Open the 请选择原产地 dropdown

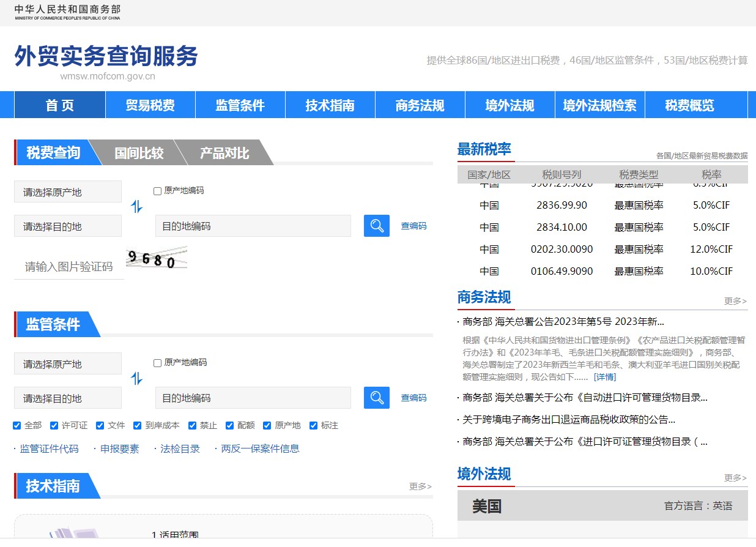(x=67, y=191)
